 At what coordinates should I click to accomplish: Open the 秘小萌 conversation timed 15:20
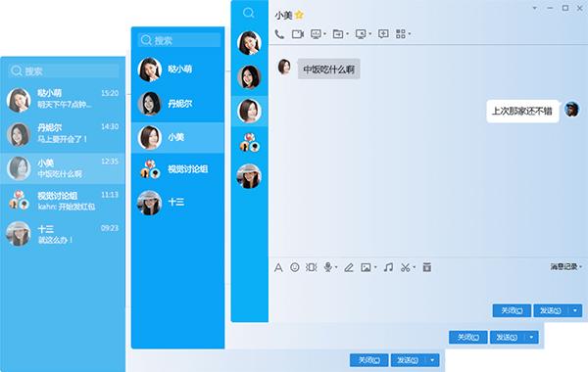(x=63, y=100)
